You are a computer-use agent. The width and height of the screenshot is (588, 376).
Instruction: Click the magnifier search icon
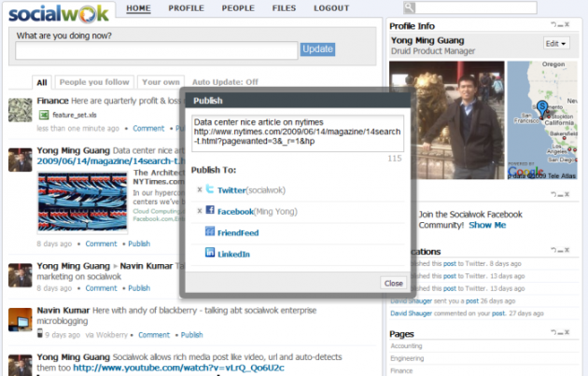pyautogui.click(x=409, y=7)
